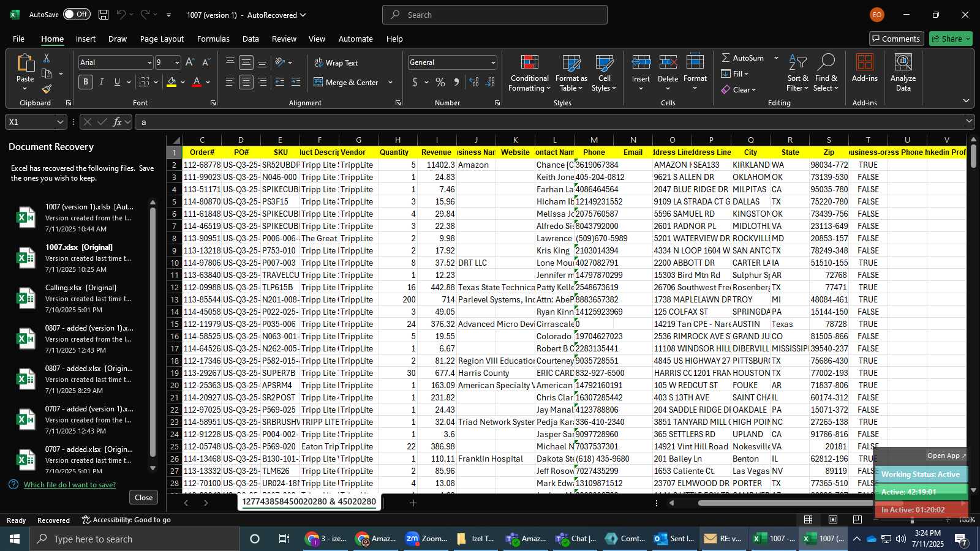The image size is (980, 551).
Task: Click the Copy icon in Clipboard group
Action: click(47, 73)
